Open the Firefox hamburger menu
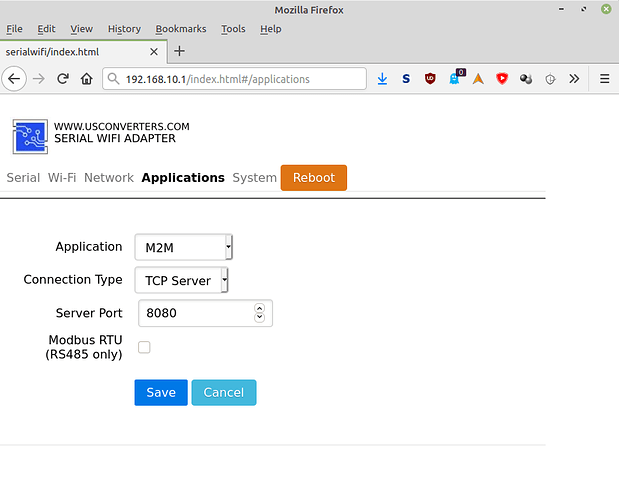 click(604, 79)
